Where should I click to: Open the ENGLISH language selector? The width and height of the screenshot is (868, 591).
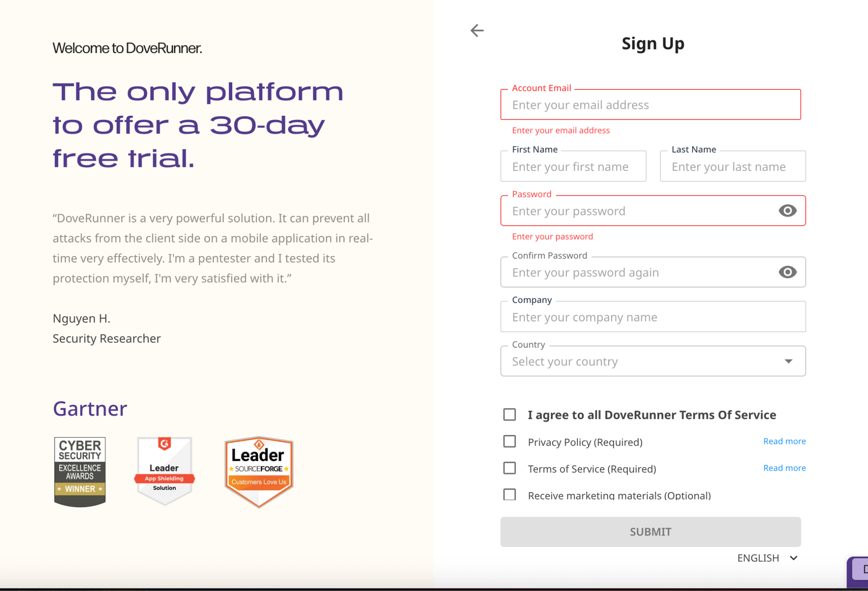(x=768, y=558)
